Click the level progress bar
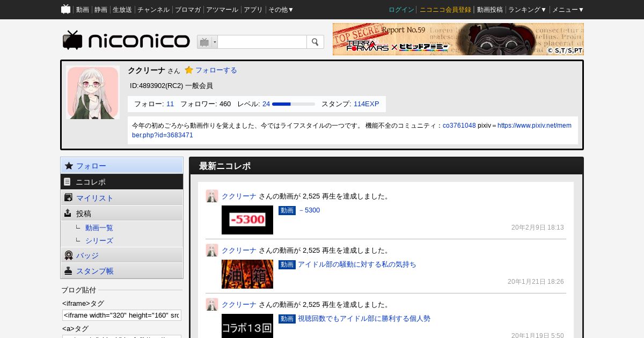 tap(294, 104)
